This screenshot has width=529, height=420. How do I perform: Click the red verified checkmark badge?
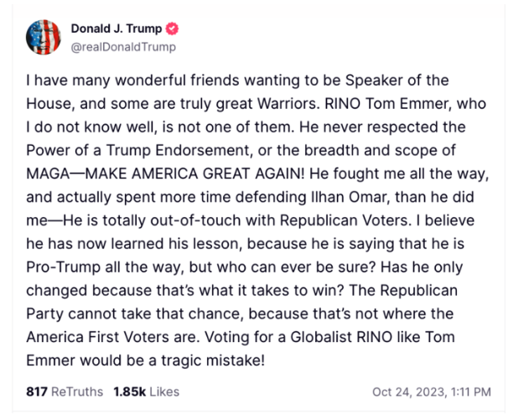[172, 29]
